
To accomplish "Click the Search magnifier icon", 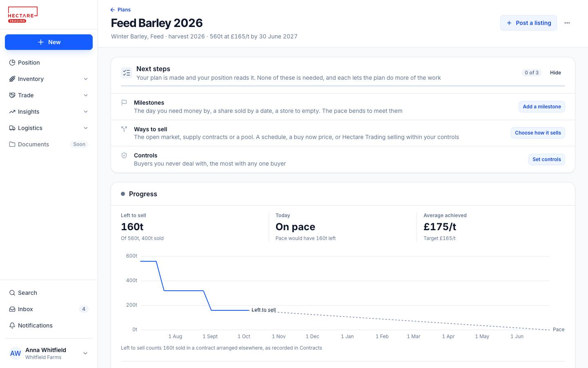I will tap(12, 293).
